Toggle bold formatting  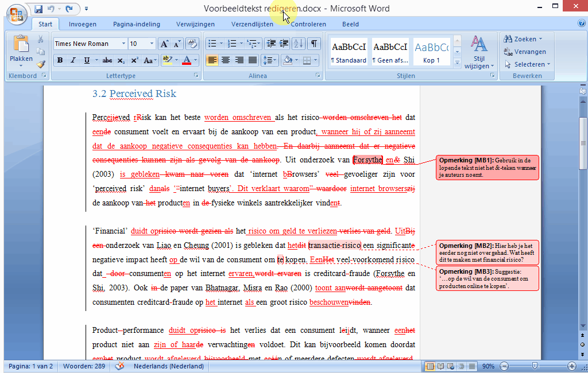point(60,60)
